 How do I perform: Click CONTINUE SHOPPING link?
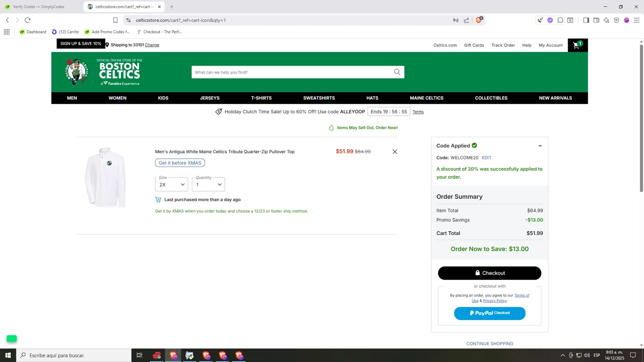[489, 344]
